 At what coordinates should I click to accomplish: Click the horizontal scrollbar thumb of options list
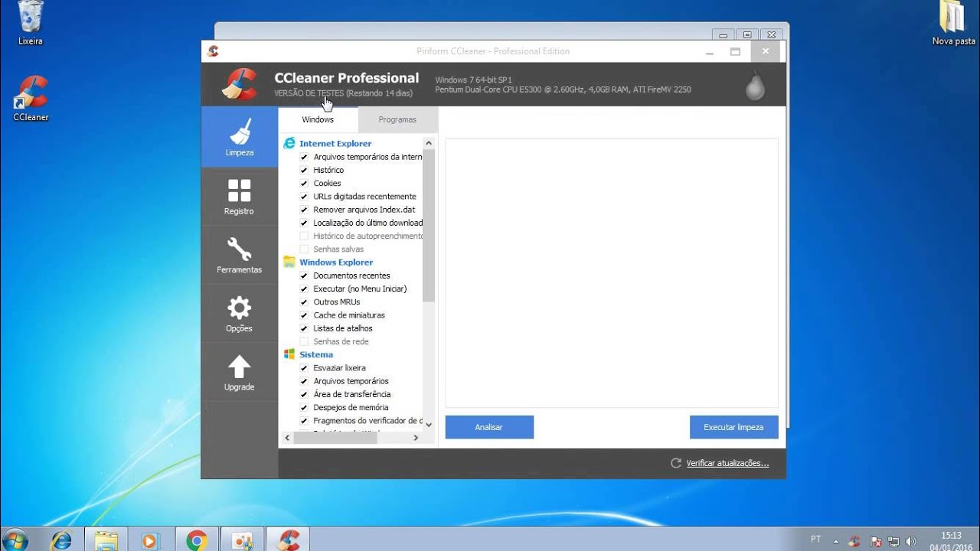click(x=336, y=438)
